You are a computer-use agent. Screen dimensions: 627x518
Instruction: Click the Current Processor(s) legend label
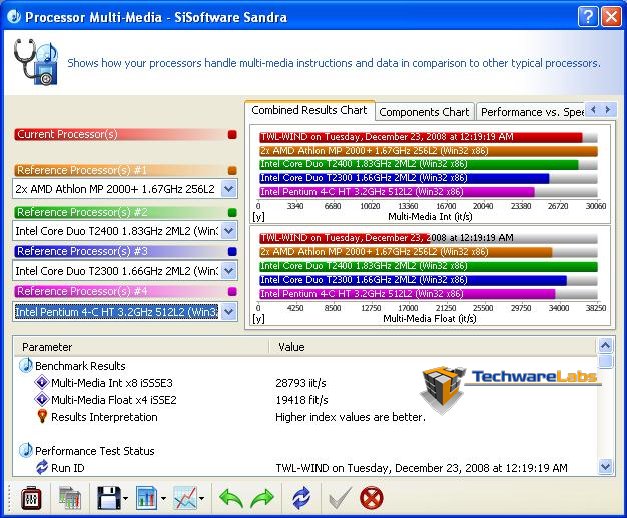click(x=67, y=134)
